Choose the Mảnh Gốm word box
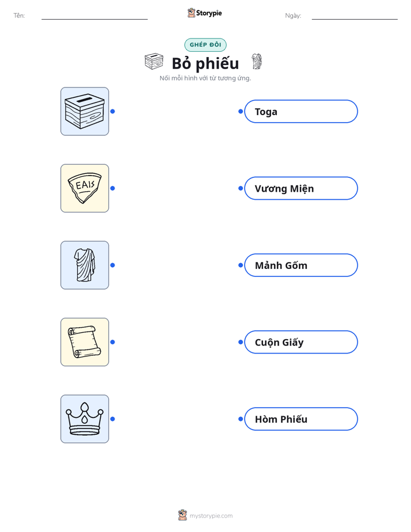411x532 pixels. [301, 265]
